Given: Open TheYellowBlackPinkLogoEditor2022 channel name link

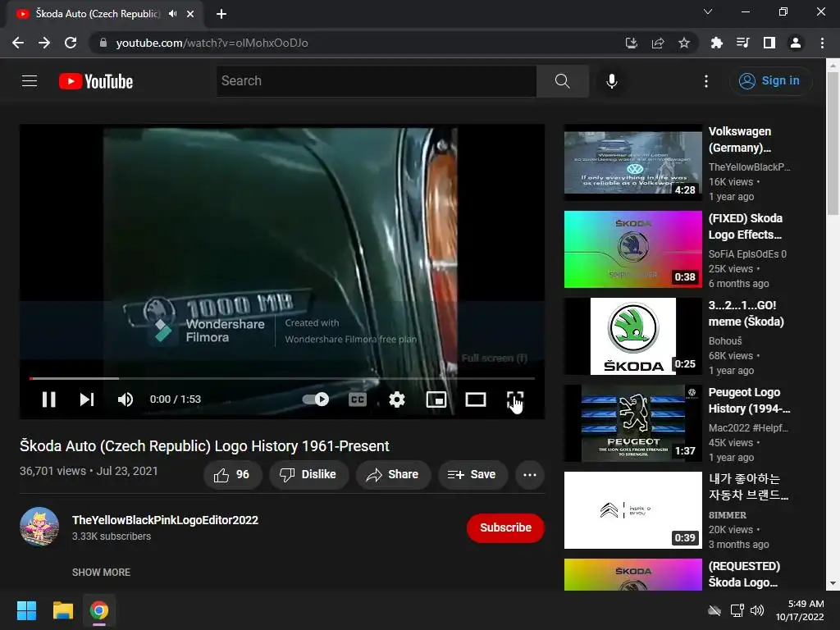Looking at the screenshot, I should 165,520.
